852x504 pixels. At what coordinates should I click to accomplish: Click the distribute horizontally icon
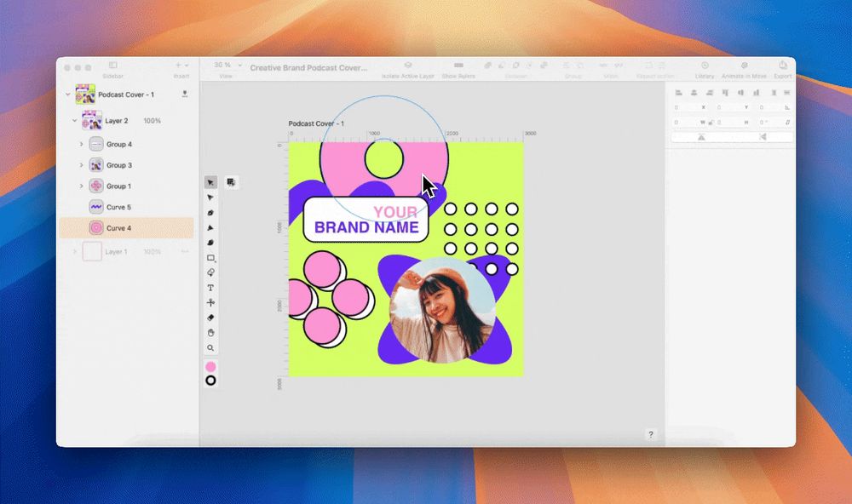(787, 93)
